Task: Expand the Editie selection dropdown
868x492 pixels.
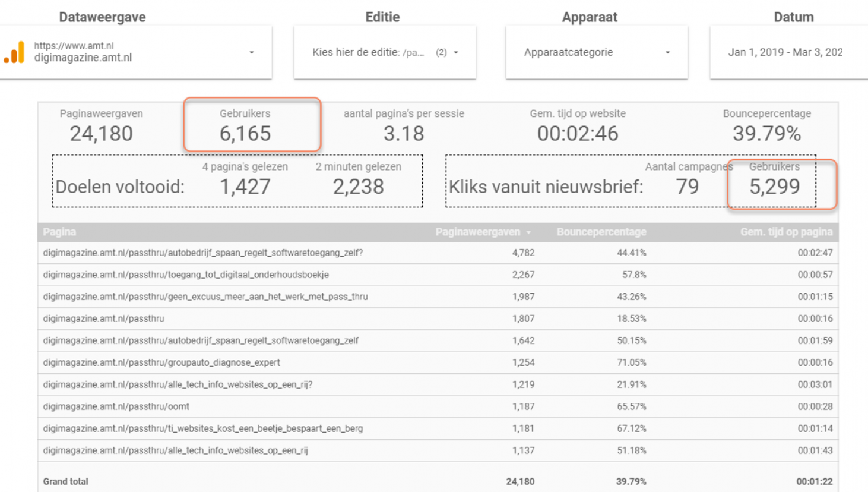Action: (x=455, y=52)
